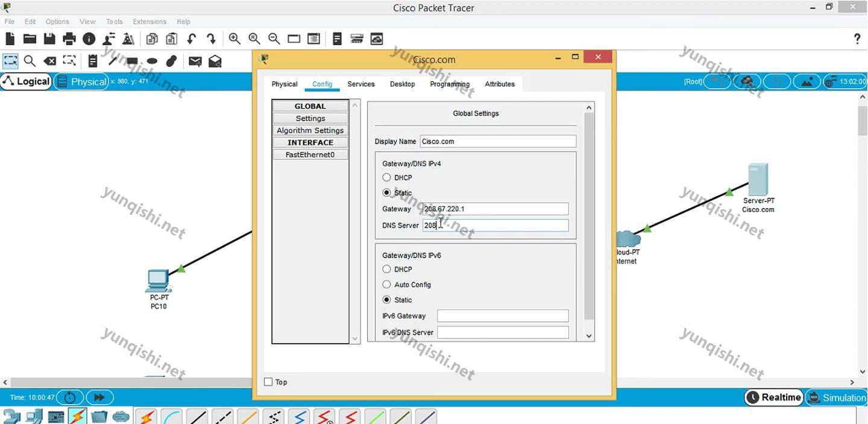Save the network with the floppy icon
Screen dimensions: 868x424
[x=49, y=39]
